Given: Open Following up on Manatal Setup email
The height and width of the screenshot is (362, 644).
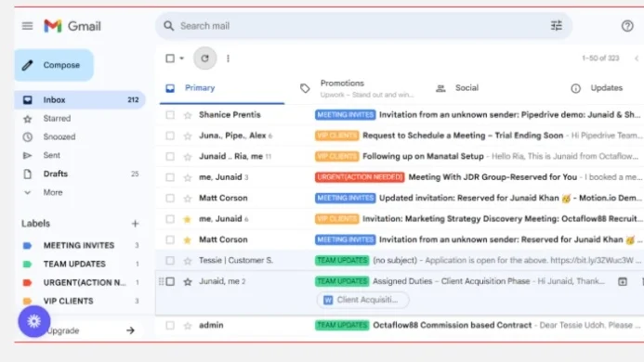Looking at the screenshot, I should coord(423,156).
